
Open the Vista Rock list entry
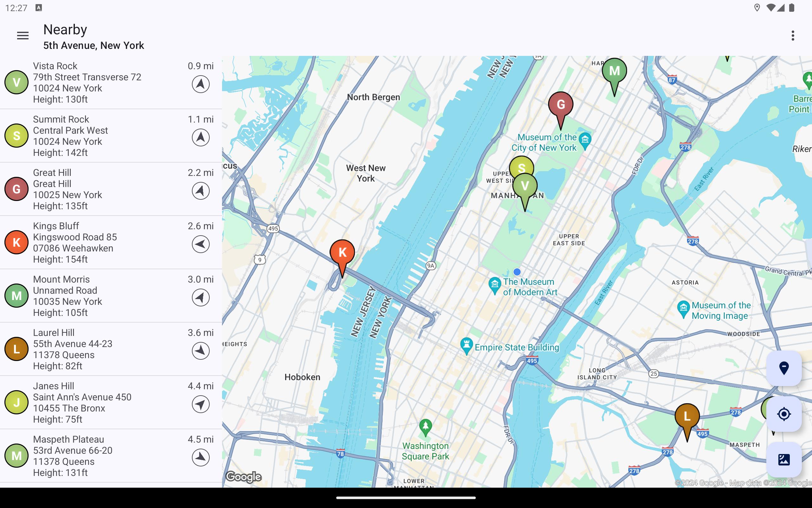tap(111, 82)
